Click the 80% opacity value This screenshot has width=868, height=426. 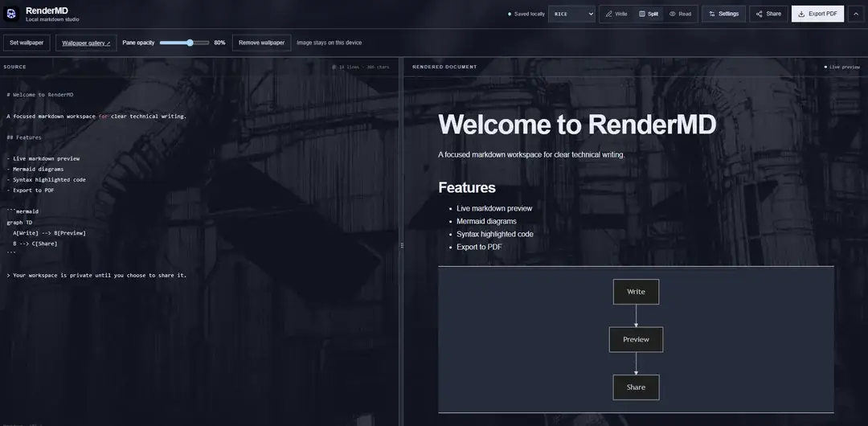click(x=219, y=43)
